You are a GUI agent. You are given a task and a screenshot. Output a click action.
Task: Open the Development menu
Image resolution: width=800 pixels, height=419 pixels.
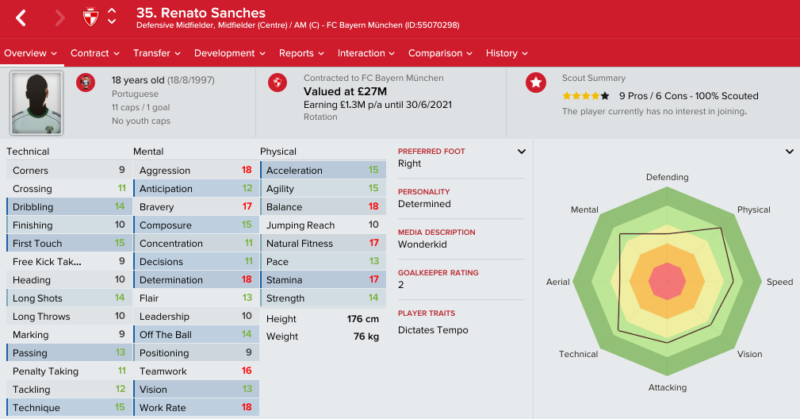[x=230, y=53]
